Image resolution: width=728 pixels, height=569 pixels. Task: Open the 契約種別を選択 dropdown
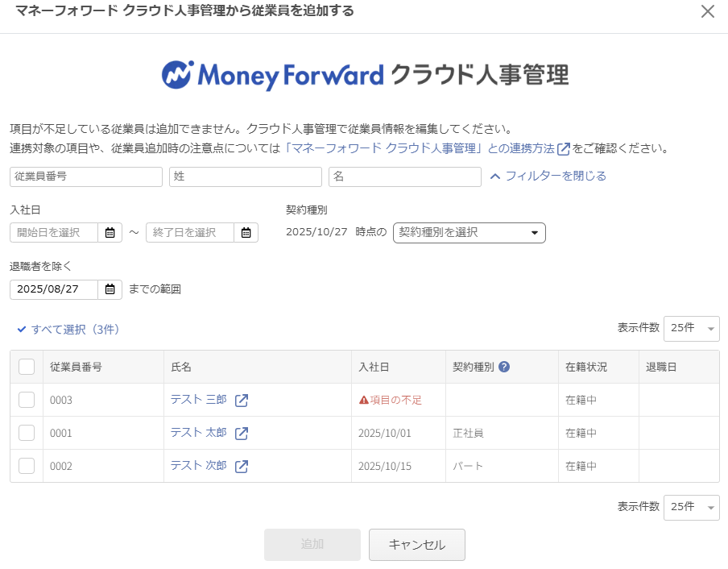coord(469,233)
